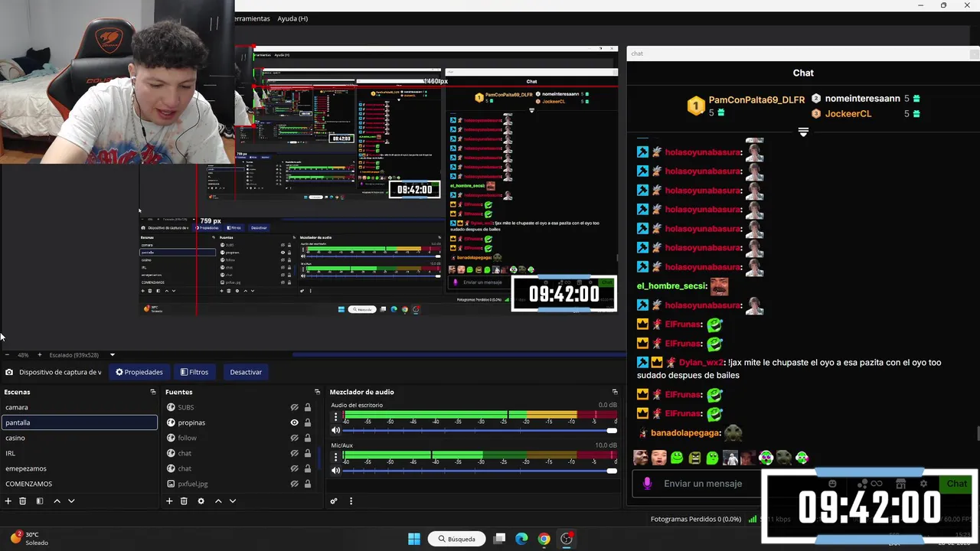Click chat vertical scrollbar
The width and height of the screenshot is (980, 551).
click(977, 434)
